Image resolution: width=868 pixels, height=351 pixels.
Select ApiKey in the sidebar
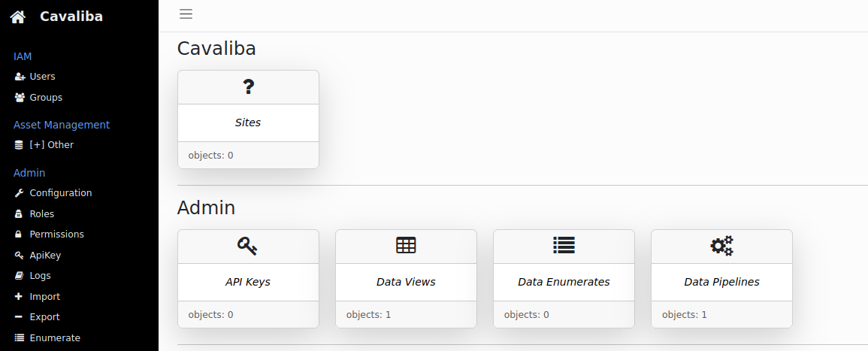[45, 256]
